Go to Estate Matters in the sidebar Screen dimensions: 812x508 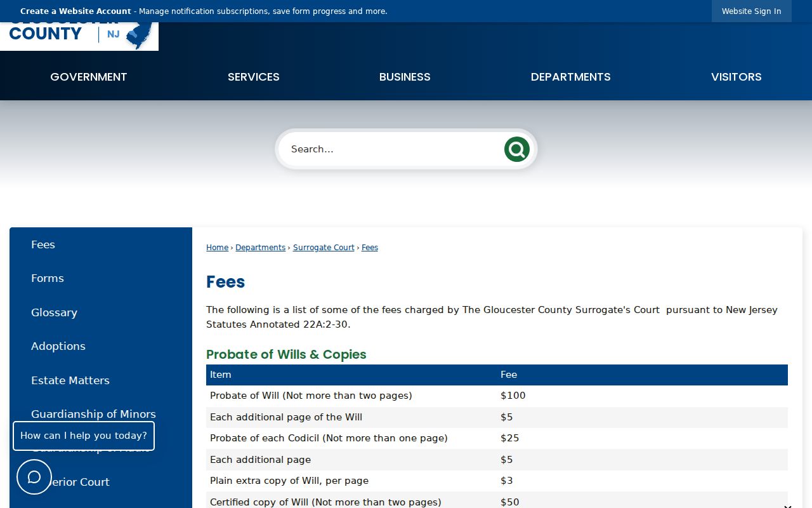pyautogui.click(x=70, y=380)
